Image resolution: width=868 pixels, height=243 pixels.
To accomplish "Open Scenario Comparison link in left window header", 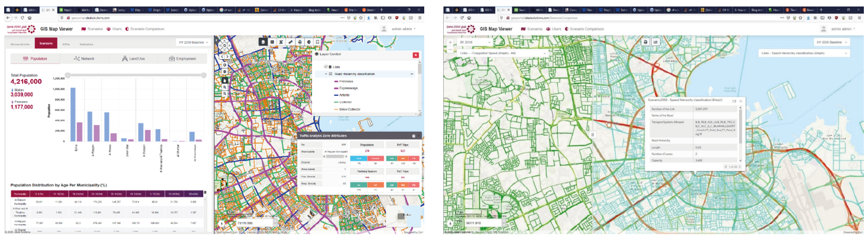I will (145, 28).
